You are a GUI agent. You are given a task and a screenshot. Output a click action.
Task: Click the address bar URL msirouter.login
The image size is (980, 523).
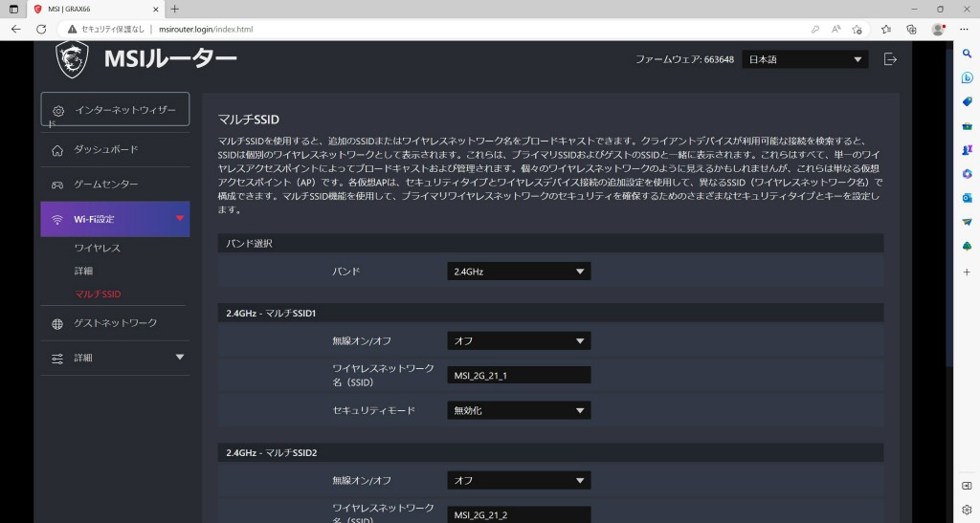(x=206, y=30)
